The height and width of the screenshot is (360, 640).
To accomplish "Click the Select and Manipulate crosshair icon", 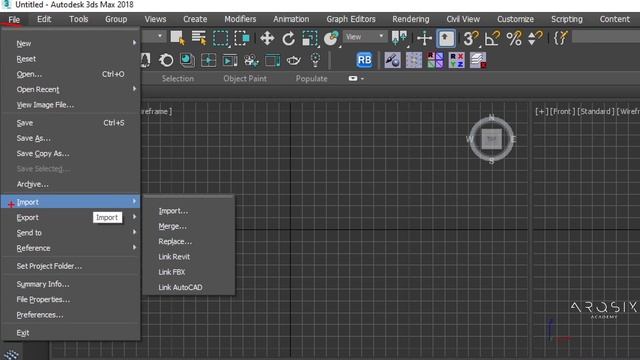I will pos(424,38).
